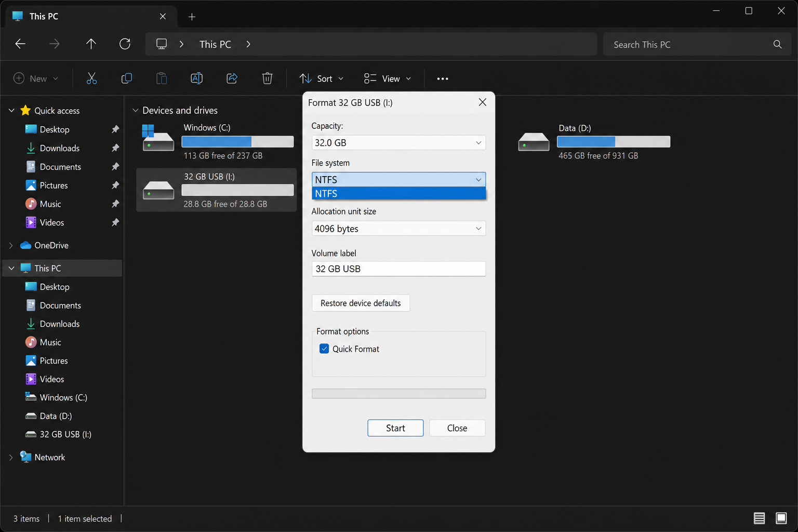The width and height of the screenshot is (798, 532).
Task: Close the This PC tab
Action: pyautogui.click(x=163, y=17)
